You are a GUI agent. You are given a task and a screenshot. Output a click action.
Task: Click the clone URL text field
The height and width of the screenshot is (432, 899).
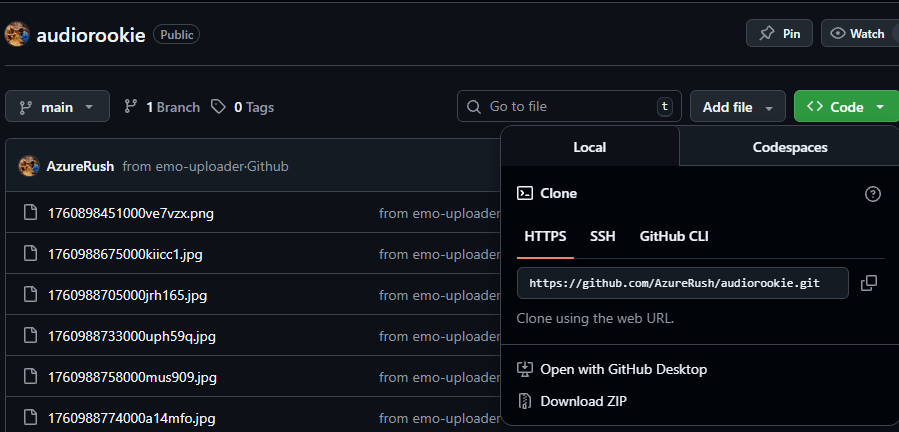point(682,283)
